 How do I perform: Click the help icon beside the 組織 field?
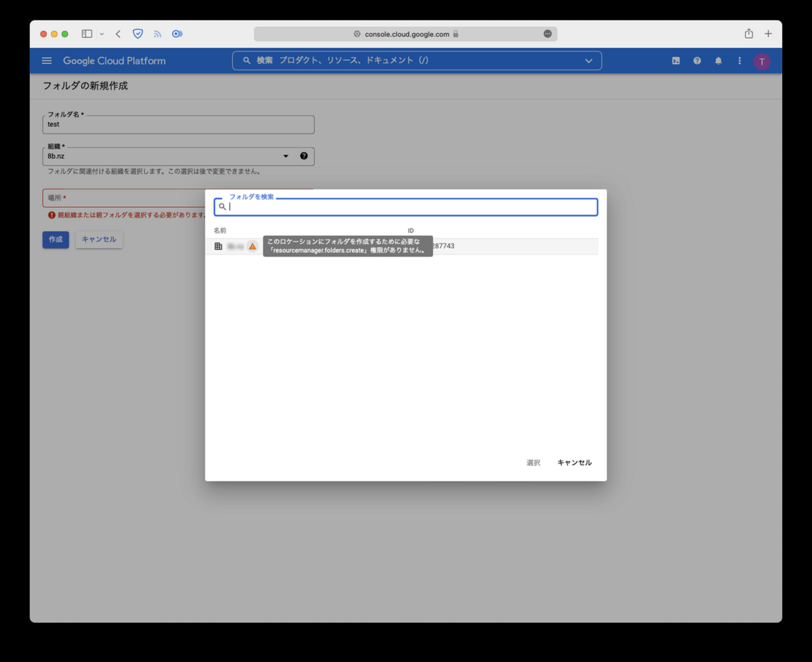click(x=304, y=156)
